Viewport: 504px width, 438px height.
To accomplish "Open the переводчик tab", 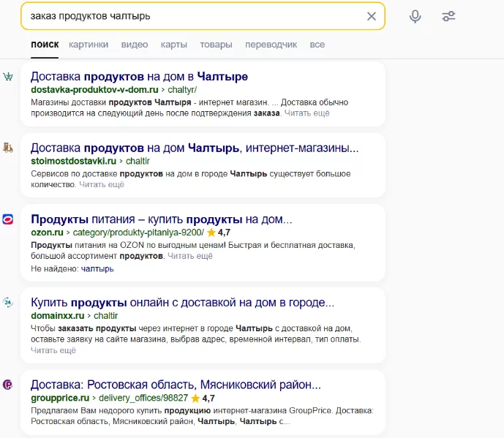I will [271, 45].
